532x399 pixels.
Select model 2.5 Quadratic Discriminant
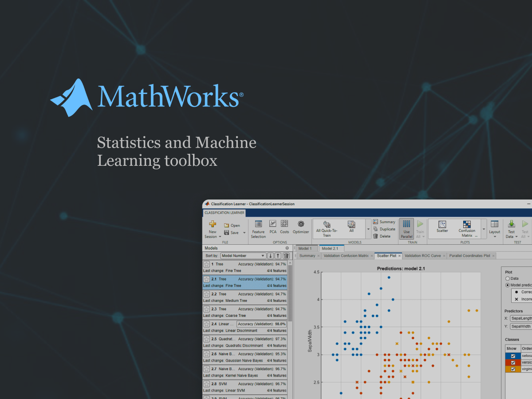click(245, 342)
